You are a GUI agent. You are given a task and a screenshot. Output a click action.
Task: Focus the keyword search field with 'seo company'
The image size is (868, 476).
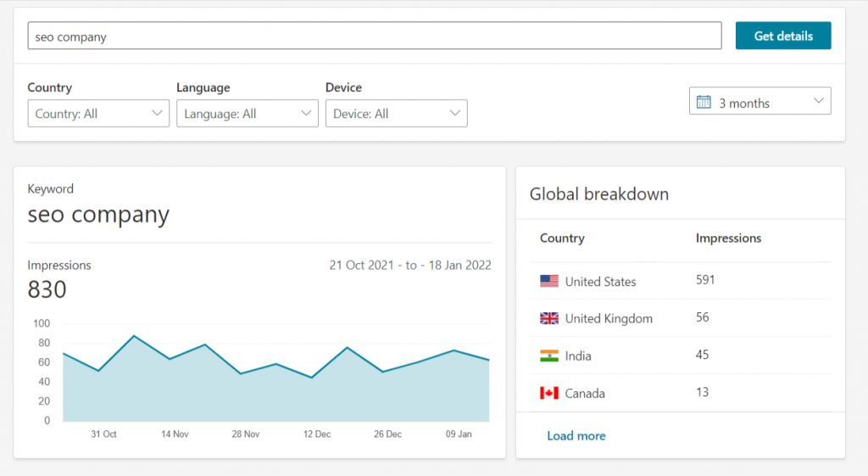pos(374,36)
